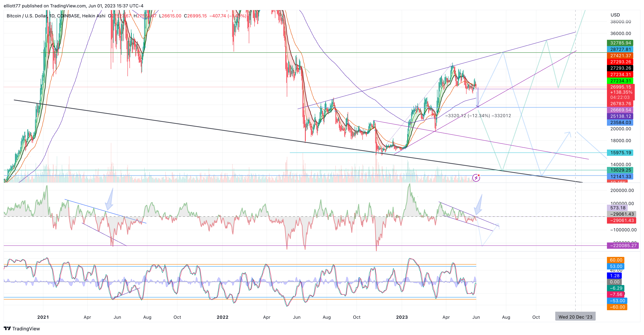Click the orange 60.00 oscillator tag
Image resolution: width=644 pixels, height=335 pixels.
[x=616, y=260]
